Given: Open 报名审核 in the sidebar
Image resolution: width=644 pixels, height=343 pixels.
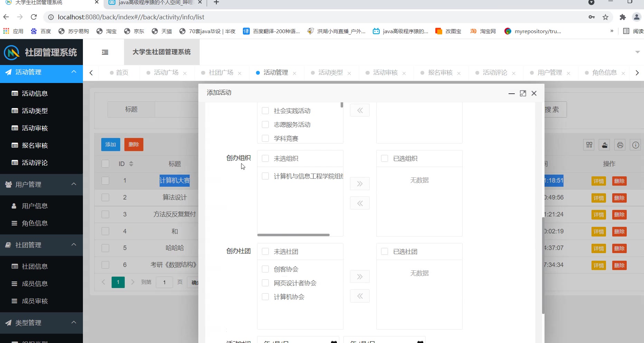Looking at the screenshot, I should click(35, 146).
